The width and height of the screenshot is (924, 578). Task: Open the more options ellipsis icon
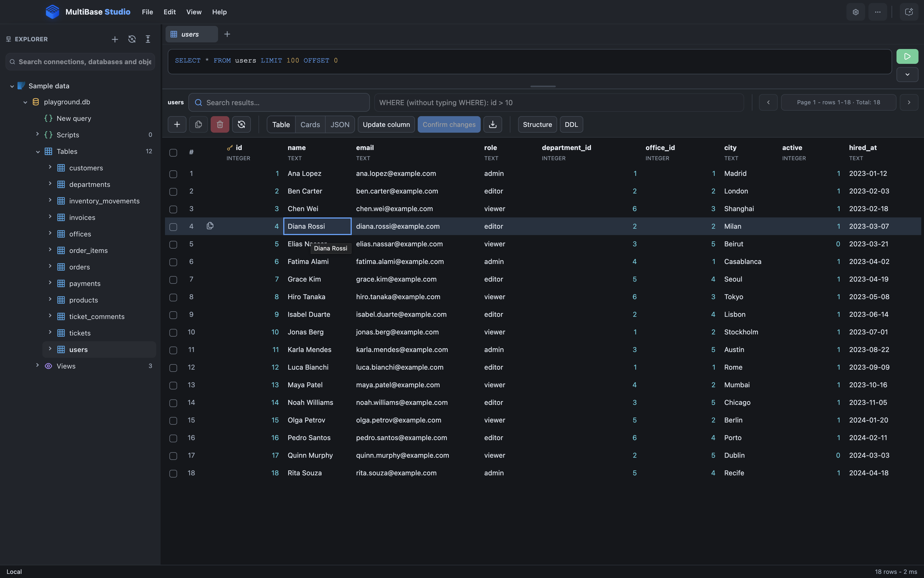[x=878, y=12]
